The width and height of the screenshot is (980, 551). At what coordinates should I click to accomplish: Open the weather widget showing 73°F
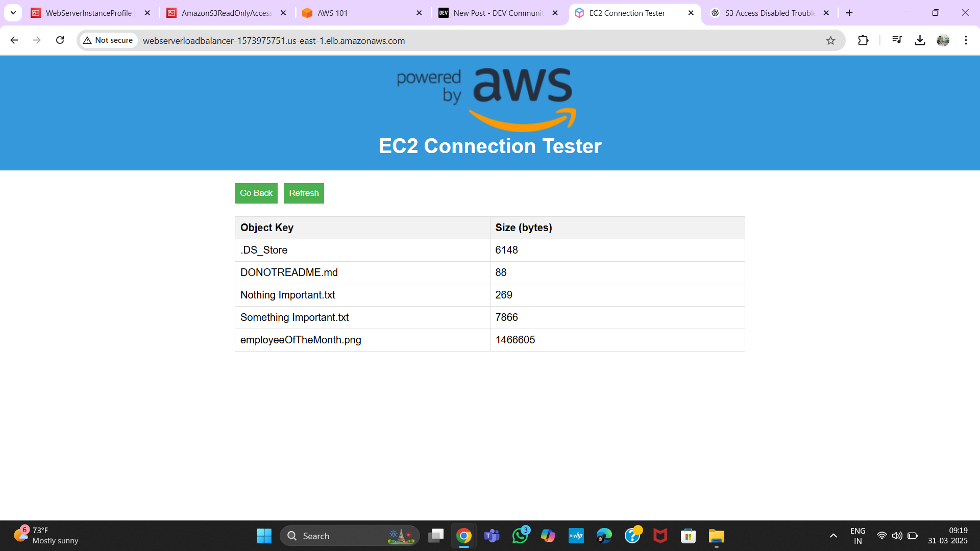click(46, 536)
